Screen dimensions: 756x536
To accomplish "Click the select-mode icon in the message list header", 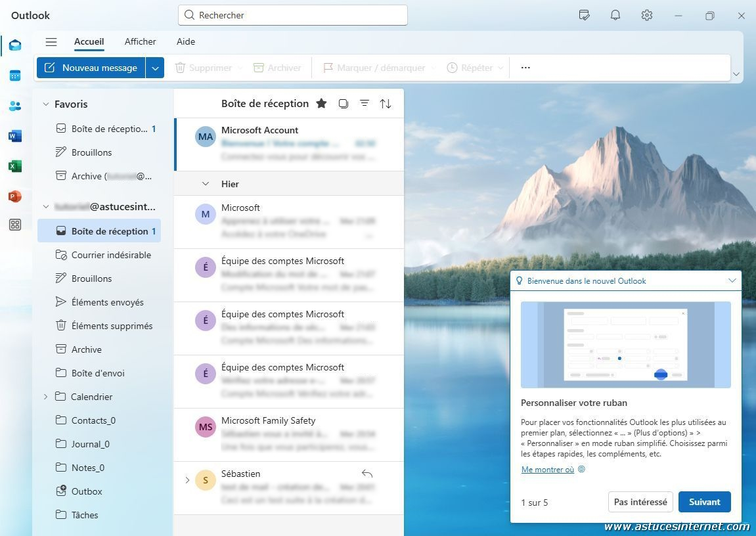I will (344, 104).
